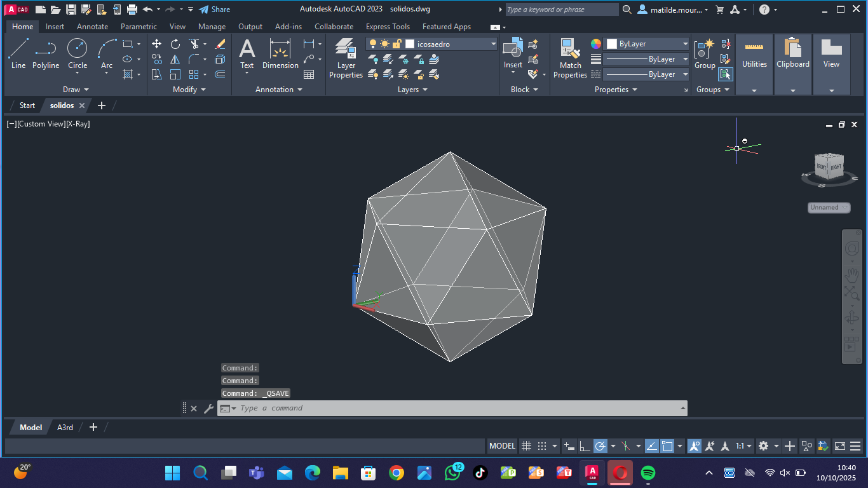Switch to the Annotate ribbon tab
This screenshot has width=868, height=488.
(92, 27)
